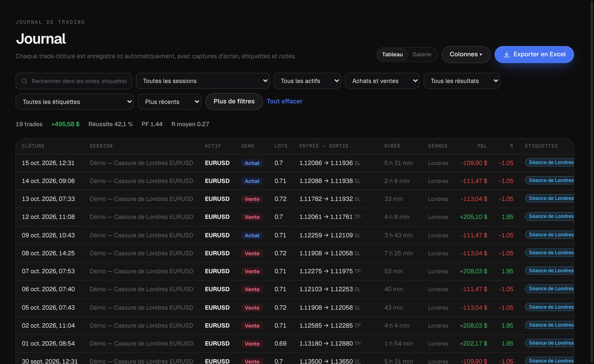The height and width of the screenshot is (364, 594).
Task: Open the Toutes les sessions dropdown
Action: pos(202,81)
